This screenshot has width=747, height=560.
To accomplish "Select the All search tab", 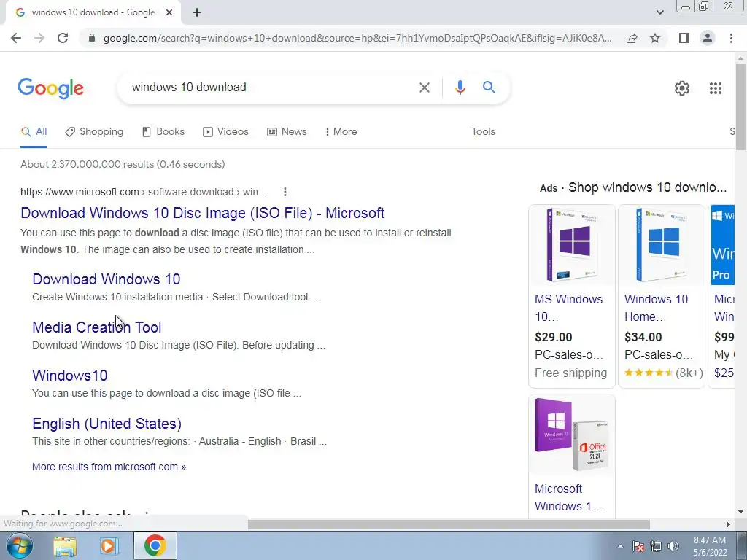I will pos(34,132).
